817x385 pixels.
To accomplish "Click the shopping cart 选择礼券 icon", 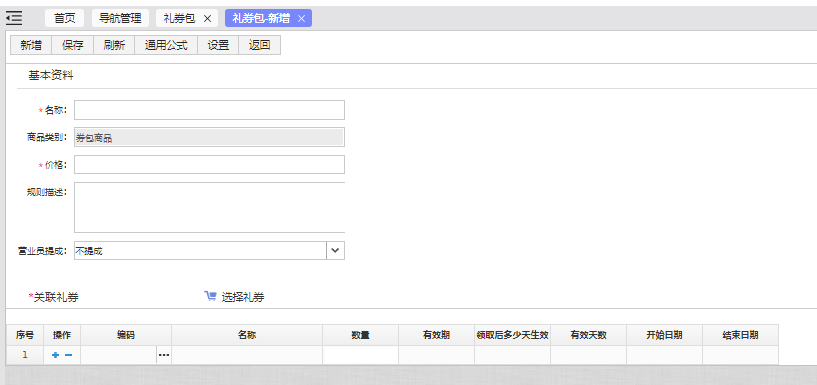I will click(210, 296).
